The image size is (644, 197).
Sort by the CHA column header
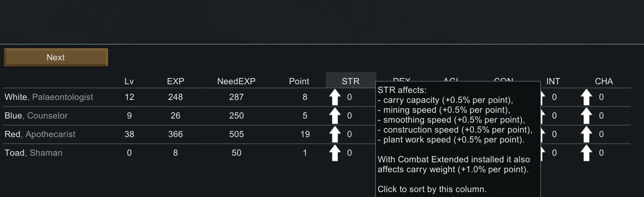tap(604, 81)
